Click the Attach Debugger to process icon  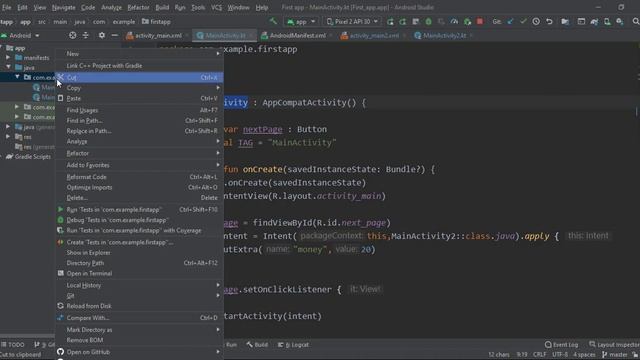pyautogui.click(x=467, y=22)
